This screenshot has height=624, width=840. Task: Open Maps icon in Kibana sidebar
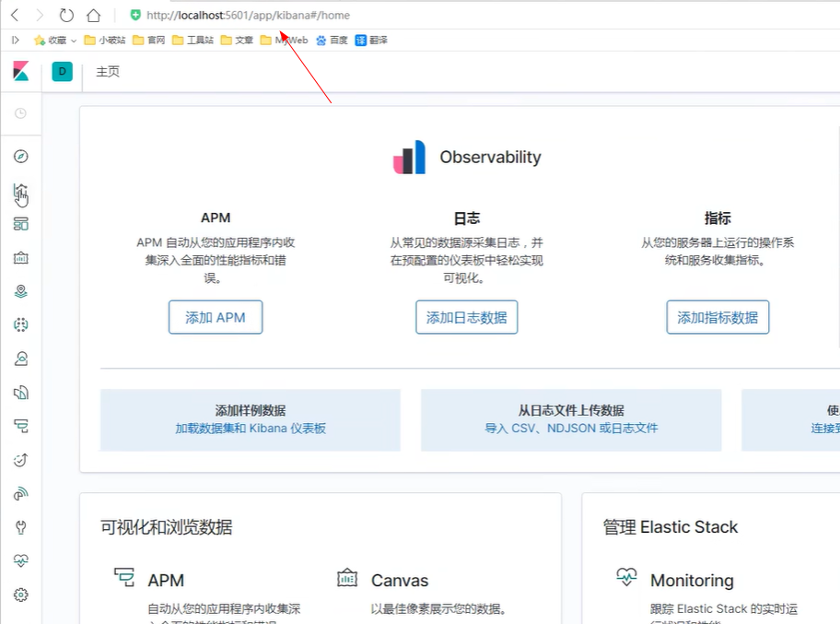click(20, 291)
